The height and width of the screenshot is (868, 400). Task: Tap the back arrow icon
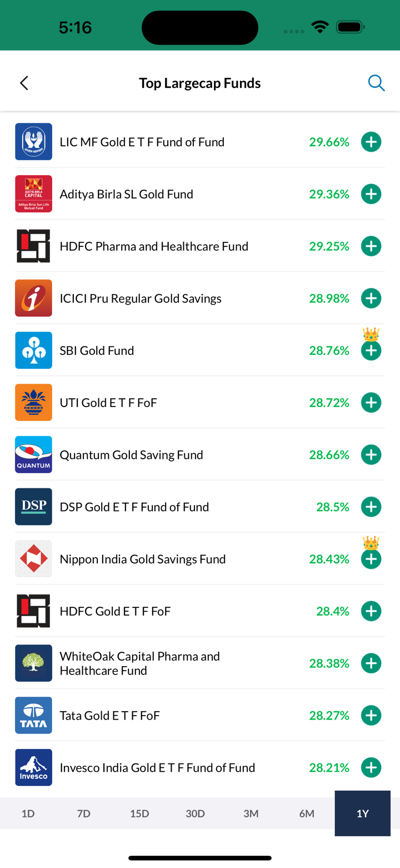[24, 83]
